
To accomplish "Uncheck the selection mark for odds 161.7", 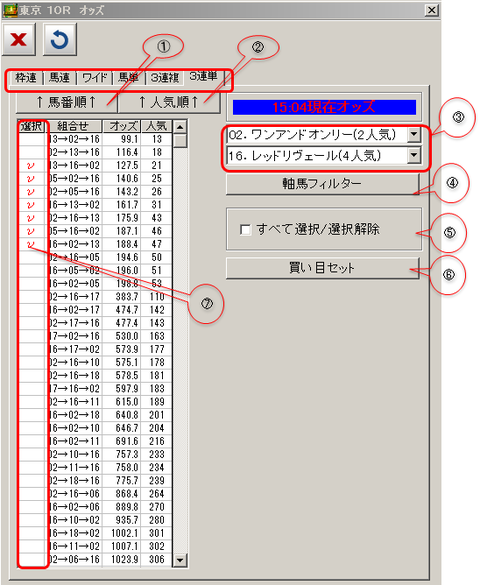I will click(31, 205).
